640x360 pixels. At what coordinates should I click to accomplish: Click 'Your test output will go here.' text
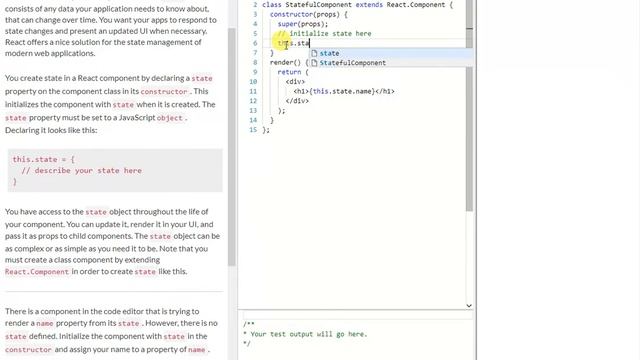click(309, 334)
